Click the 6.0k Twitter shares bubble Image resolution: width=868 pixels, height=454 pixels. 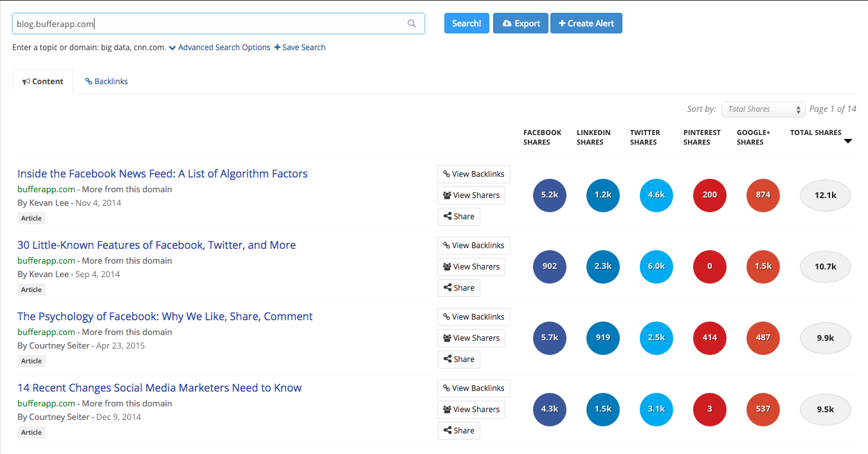click(x=656, y=267)
